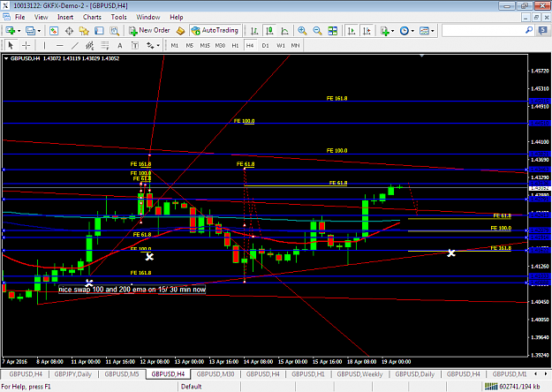Screen dimensions: 552x392
Task: Toggle the AutoTrading button
Action: point(216,31)
